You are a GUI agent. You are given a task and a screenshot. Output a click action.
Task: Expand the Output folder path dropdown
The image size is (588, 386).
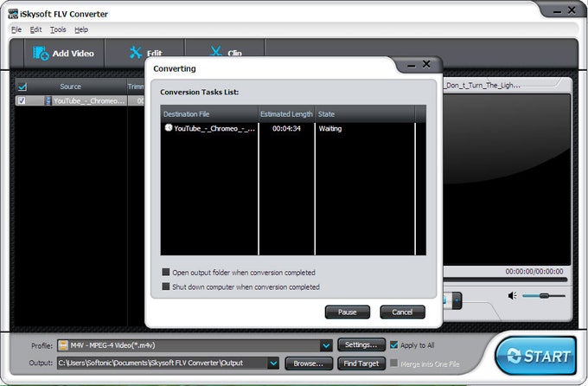pos(273,363)
